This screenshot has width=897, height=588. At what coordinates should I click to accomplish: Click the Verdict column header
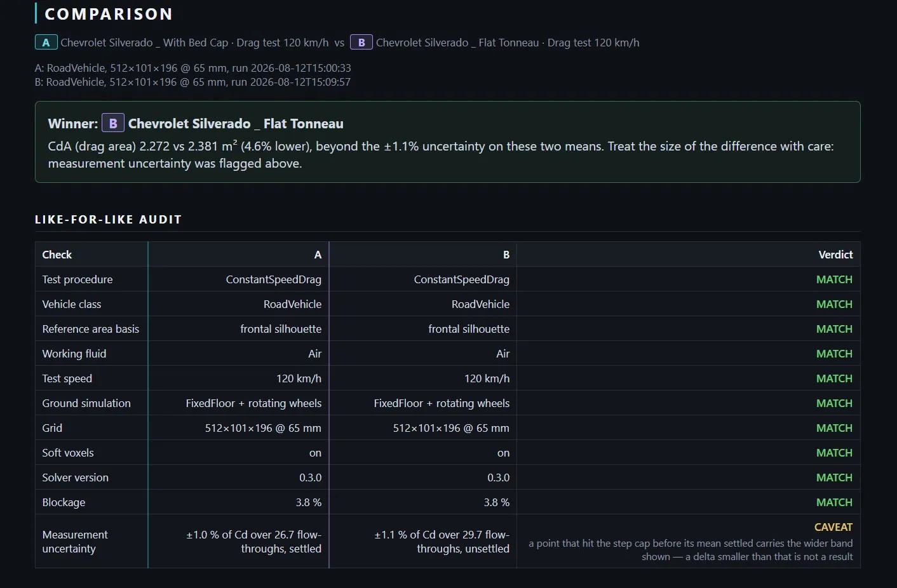tap(835, 255)
